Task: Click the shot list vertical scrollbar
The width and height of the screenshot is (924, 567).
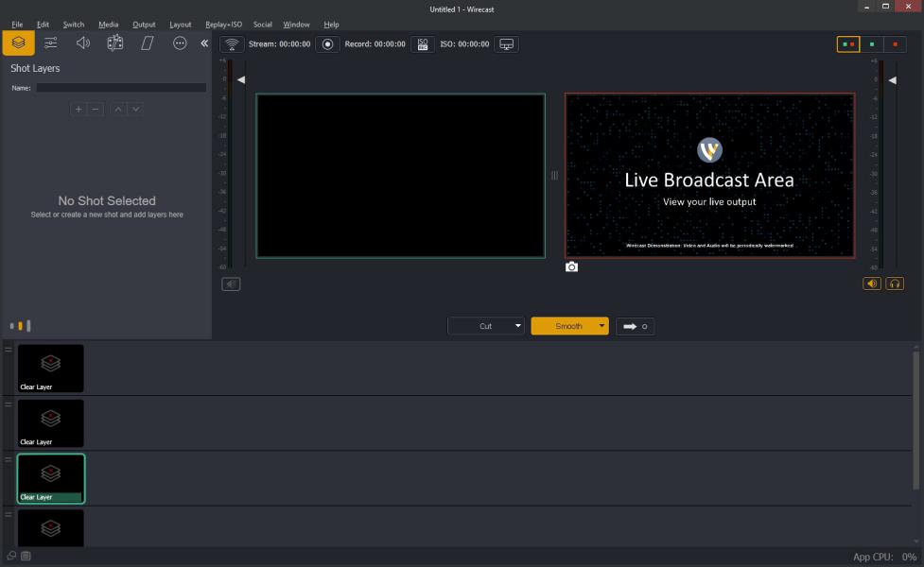Action: click(915, 421)
